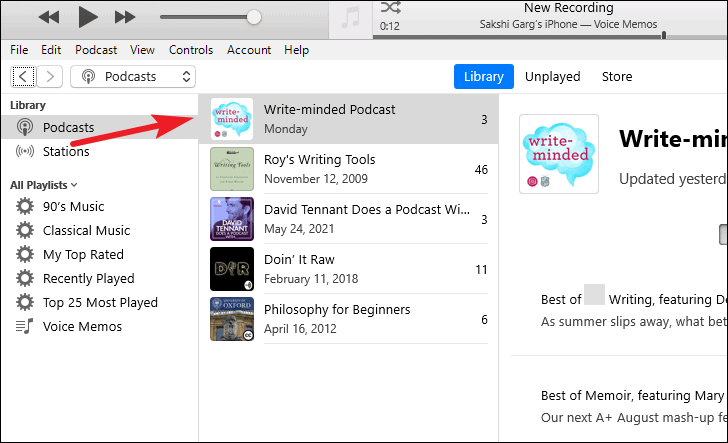
Task: Adjust the volume slider knob
Action: tap(254, 17)
